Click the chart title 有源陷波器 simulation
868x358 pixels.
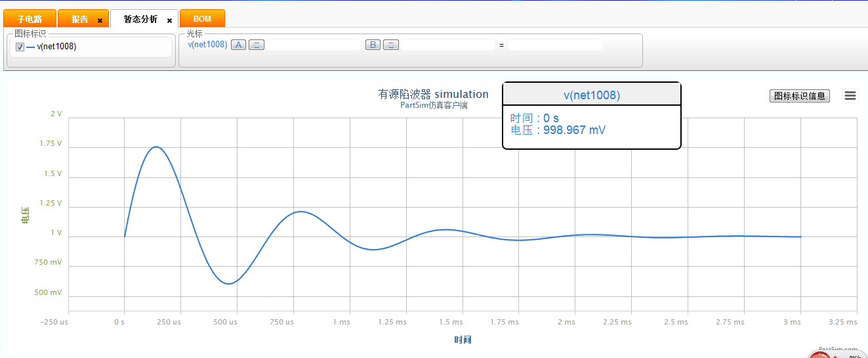point(433,94)
